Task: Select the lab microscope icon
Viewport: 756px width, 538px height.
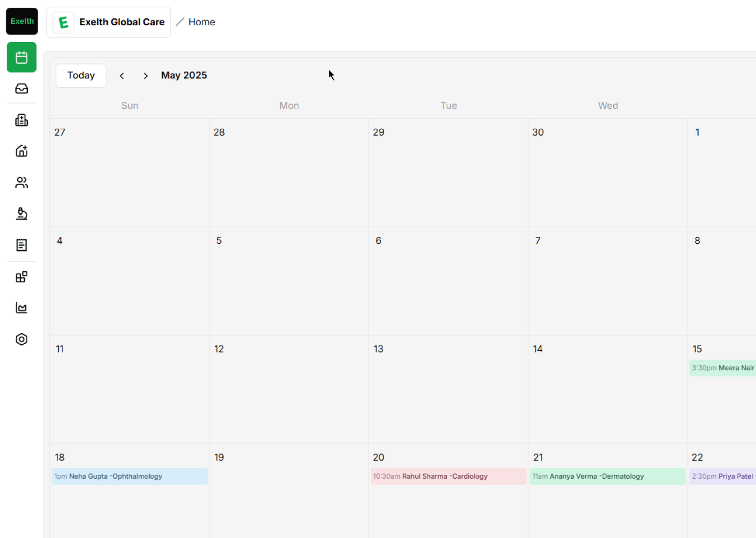Action: point(21,214)
